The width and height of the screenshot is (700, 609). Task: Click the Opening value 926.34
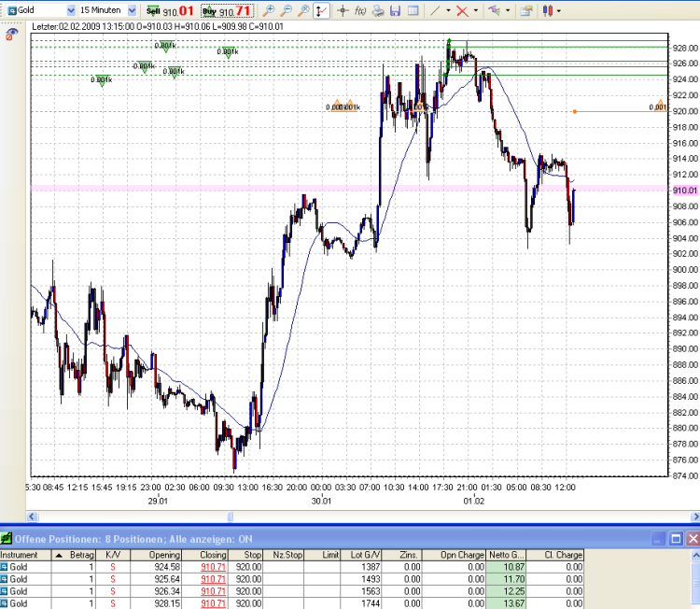click(167, 591)
